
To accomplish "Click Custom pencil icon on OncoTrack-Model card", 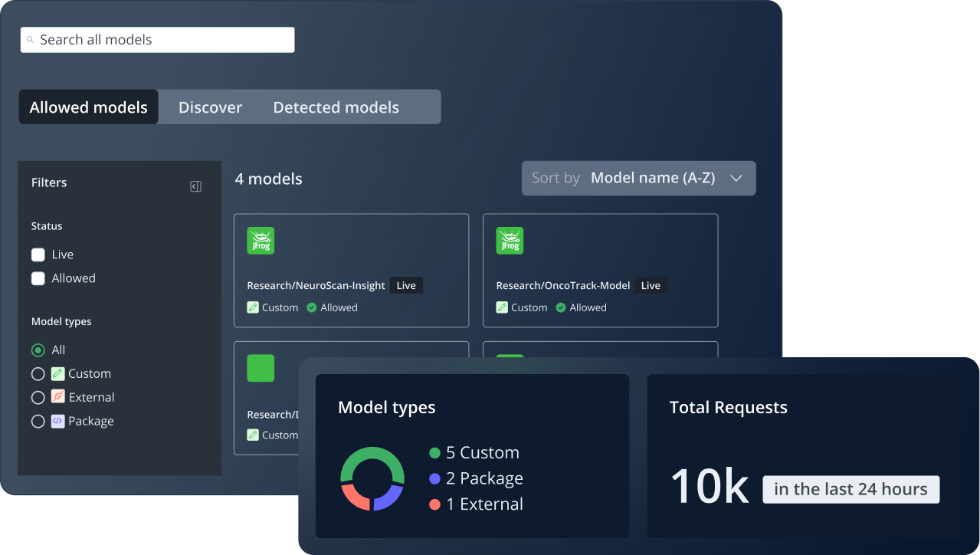I will point(502,307).
